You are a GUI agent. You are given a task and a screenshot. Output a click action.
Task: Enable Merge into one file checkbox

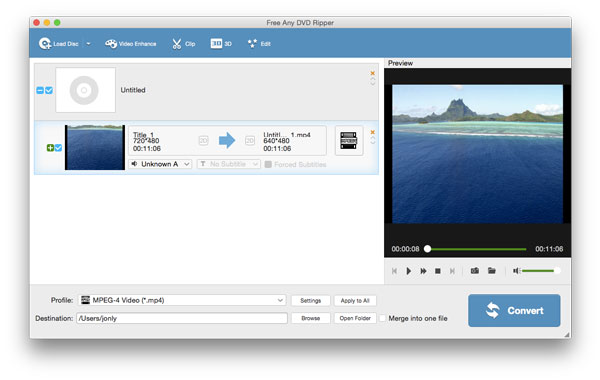coord(382,318)
